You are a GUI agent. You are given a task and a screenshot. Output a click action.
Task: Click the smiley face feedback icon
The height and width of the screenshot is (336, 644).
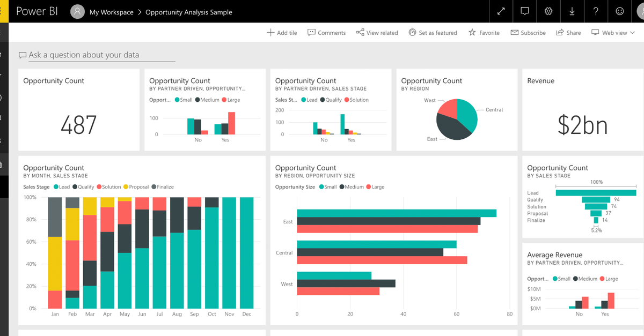pos(619,11)
